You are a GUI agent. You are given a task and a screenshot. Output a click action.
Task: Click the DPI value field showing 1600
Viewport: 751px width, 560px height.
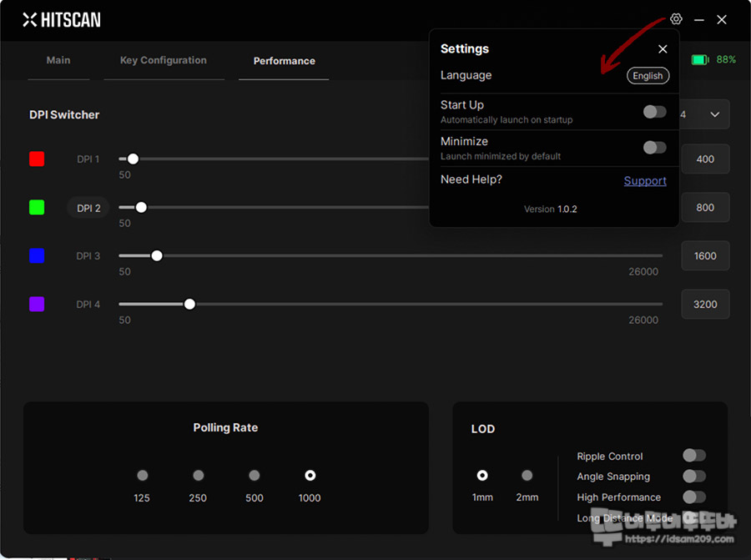click(705, 256)
